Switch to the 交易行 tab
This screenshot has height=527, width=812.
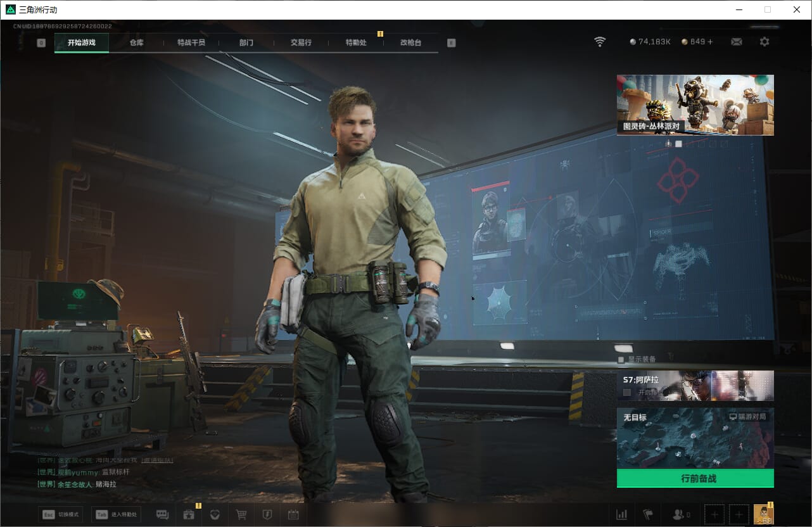[x=301, y=42]
